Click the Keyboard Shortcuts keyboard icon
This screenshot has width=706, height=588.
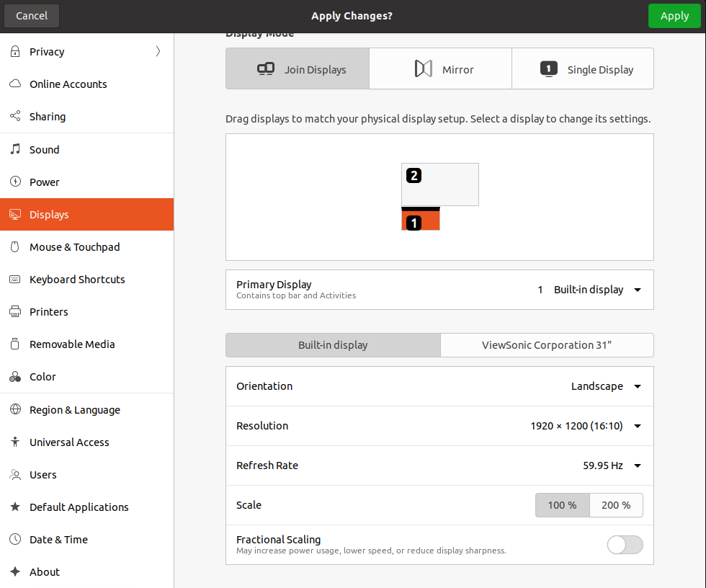point(15,279)
